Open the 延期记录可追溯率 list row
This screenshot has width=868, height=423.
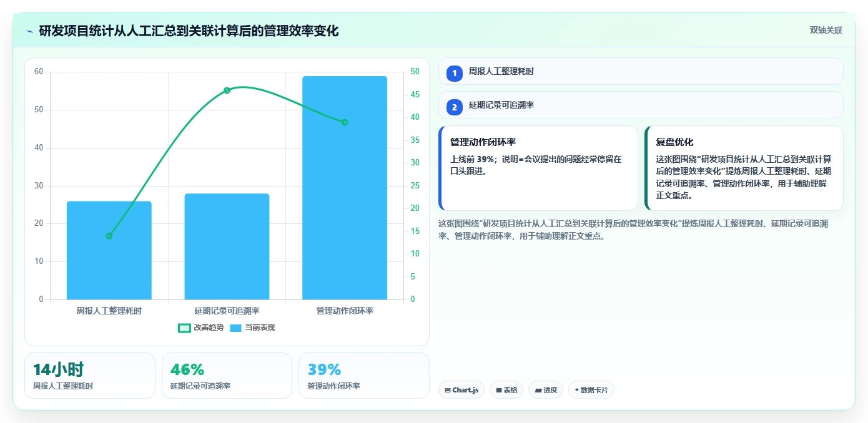641,105
